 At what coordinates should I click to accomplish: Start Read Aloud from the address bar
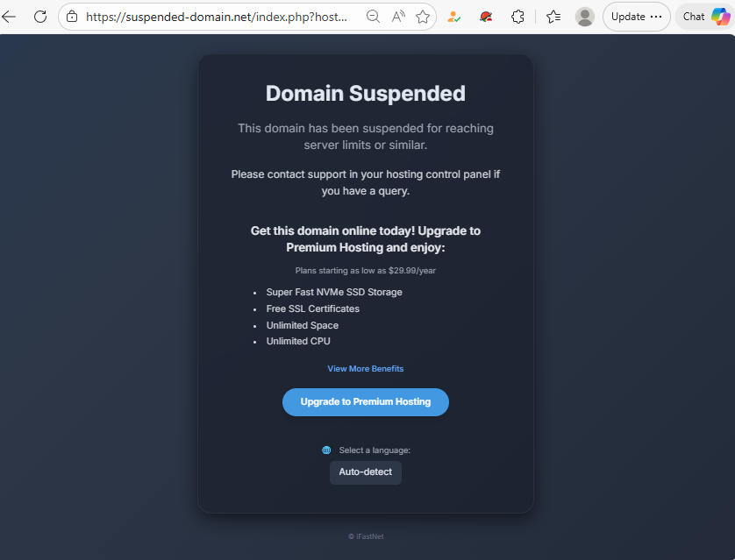(398, 17)
